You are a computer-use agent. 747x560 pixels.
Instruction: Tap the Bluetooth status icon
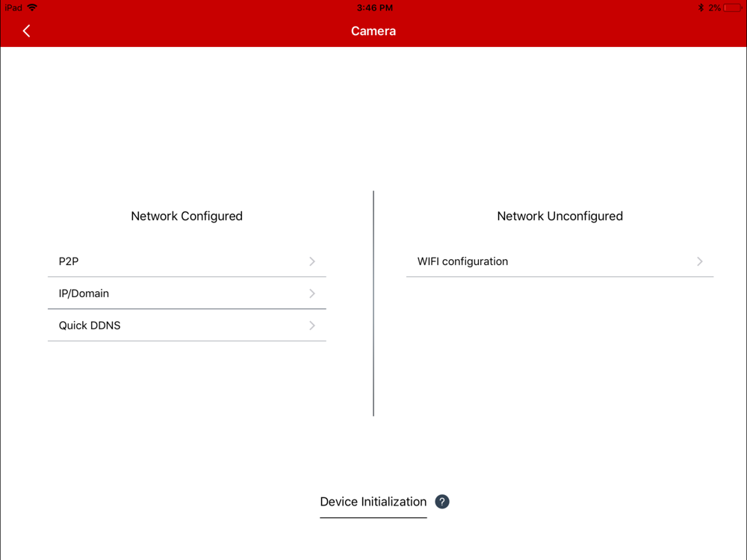click(x=701, y=7)
